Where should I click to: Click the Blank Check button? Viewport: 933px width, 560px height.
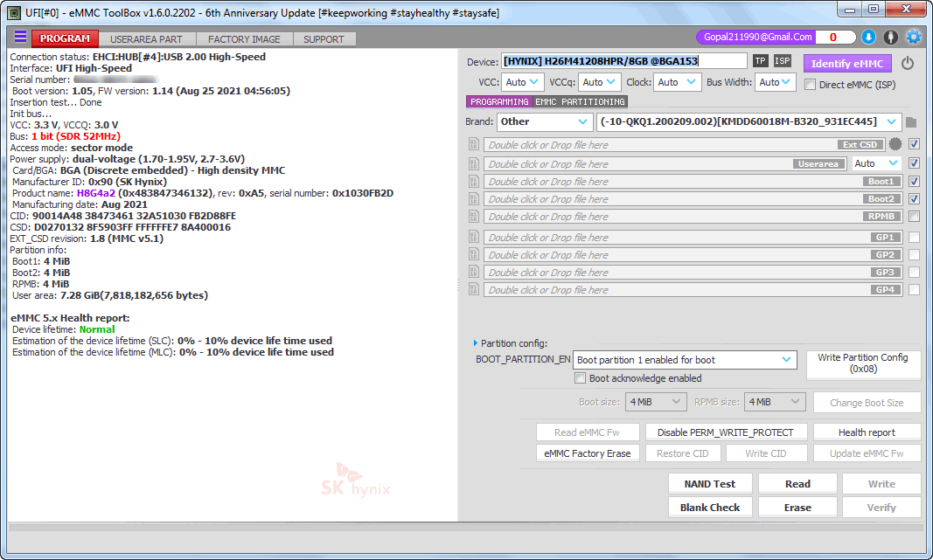coord(710,507)
